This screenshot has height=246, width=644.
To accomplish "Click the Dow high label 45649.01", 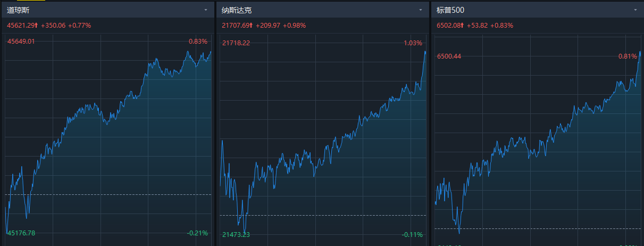I will pyautogui.click(x=21, y=42).
